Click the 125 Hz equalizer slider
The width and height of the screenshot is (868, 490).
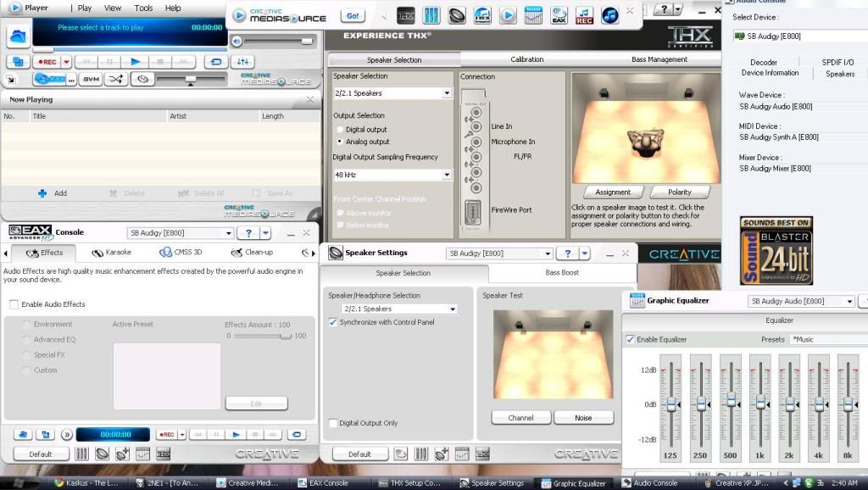(x=671, y=404)
